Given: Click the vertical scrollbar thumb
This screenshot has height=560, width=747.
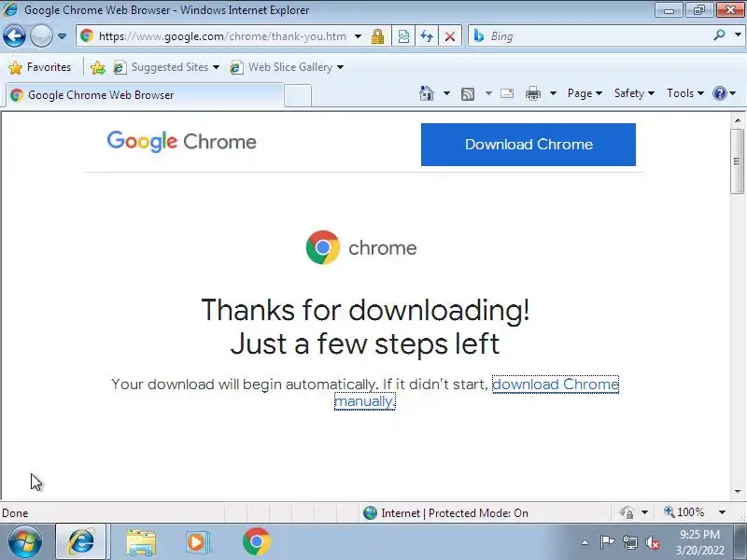Looking at the screenshot, I should click(737, 161).
